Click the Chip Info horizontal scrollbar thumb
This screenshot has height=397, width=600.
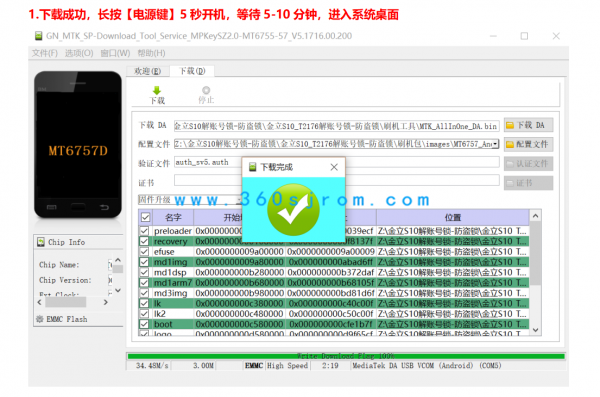pyautogui.click(x=65, y=302)
